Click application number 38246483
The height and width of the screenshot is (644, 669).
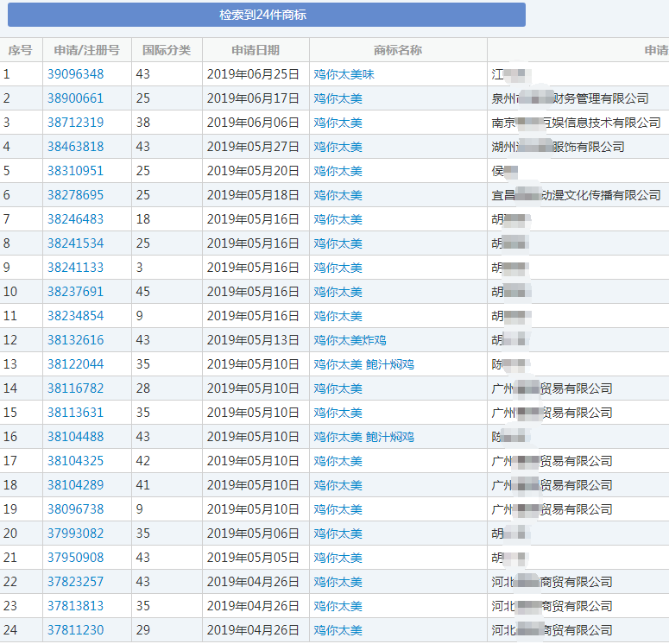[x=75, y=219]
